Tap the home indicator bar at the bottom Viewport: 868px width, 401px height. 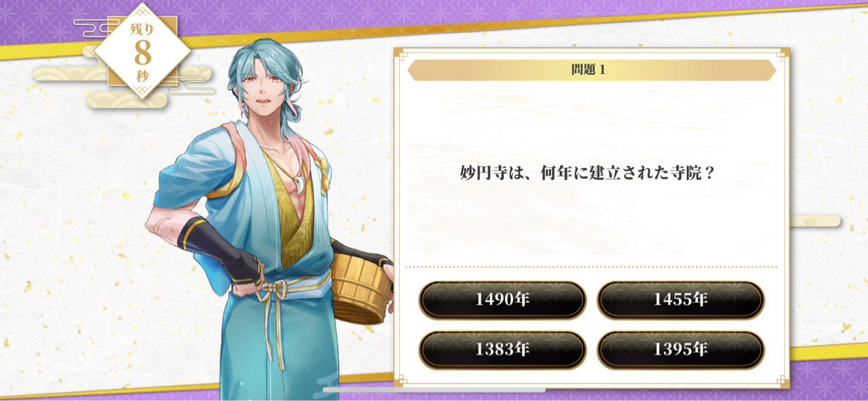(434, 390)
